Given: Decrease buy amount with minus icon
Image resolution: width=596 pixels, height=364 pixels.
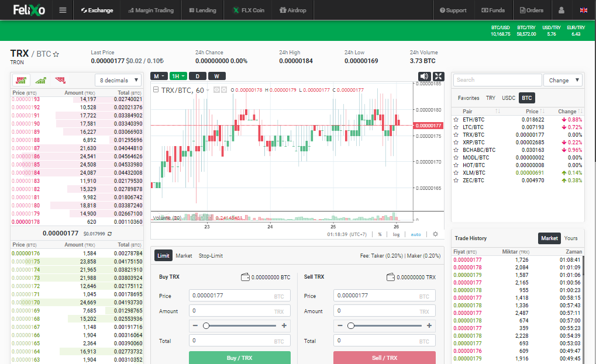Looking at the screenshot, I should pyautogui.click(x=195, y=325).
